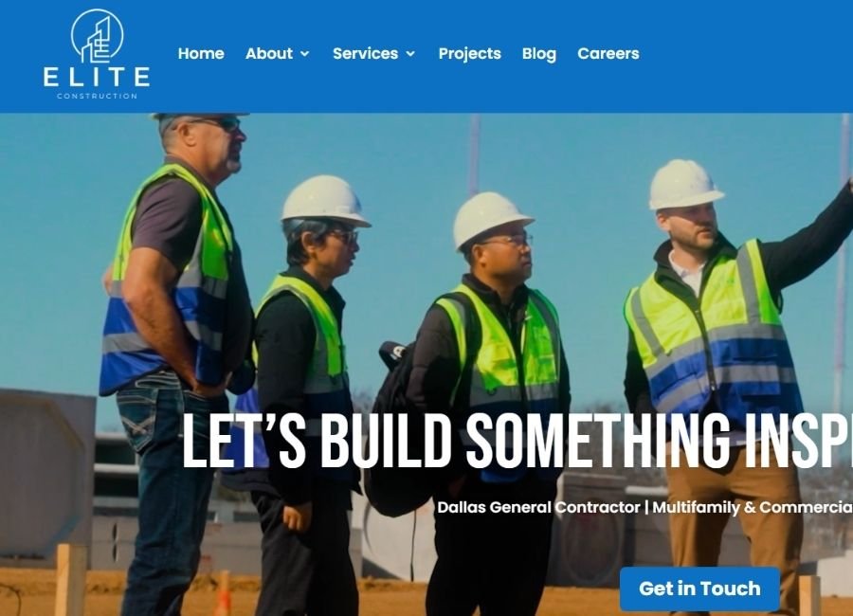This screenshot has height=616, width=853.
Task: Expand the chevron next to About
Action: 304,53
